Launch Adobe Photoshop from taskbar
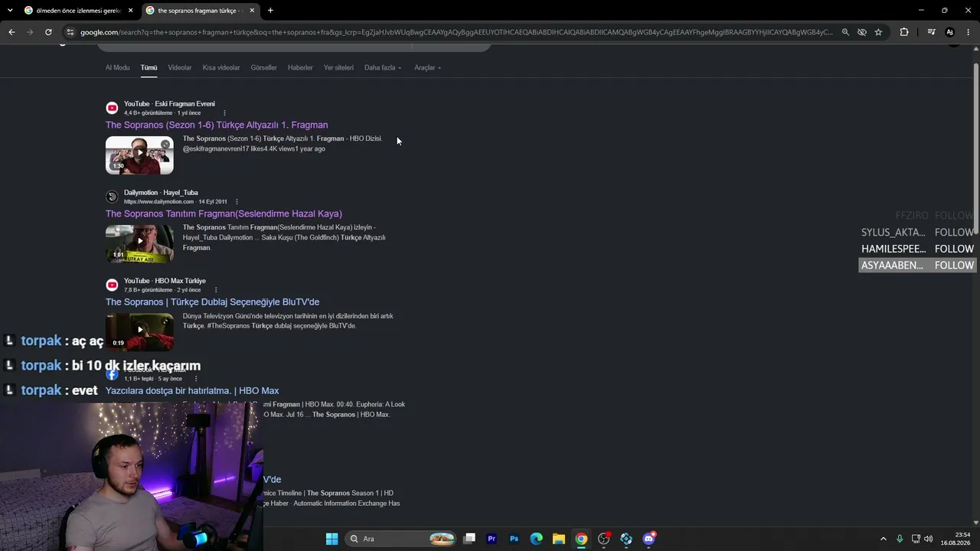980x551 pixels. click(514, 539)
